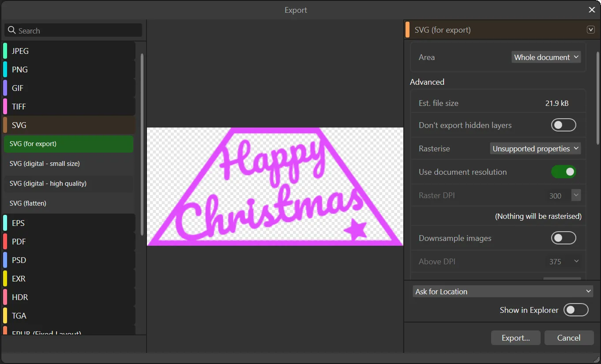601x364 pixels.
Task: Choose SVG (digital - high quality) preset
Action: [x=69, y=183]
